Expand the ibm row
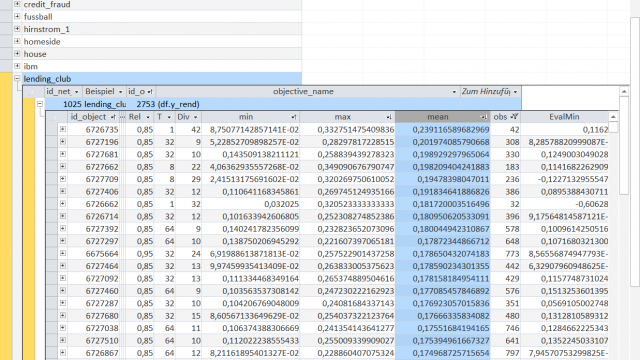This screenshot has height=360, width=640. (17, 66)
